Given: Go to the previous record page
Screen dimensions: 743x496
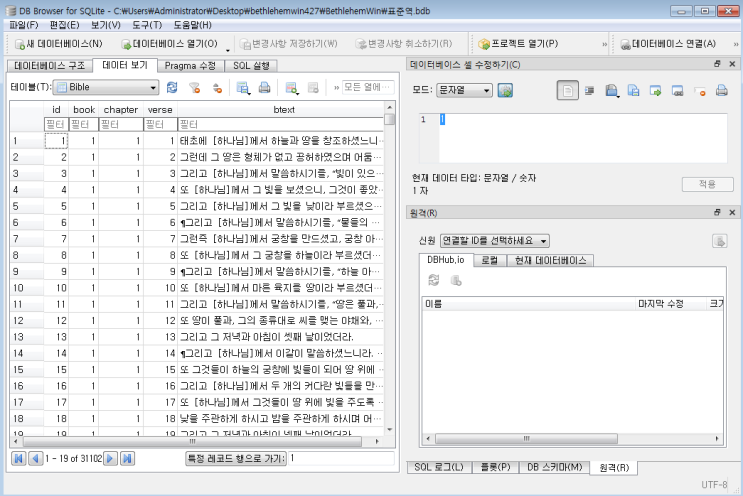Looking at the screenshot, I should point(36,459).
